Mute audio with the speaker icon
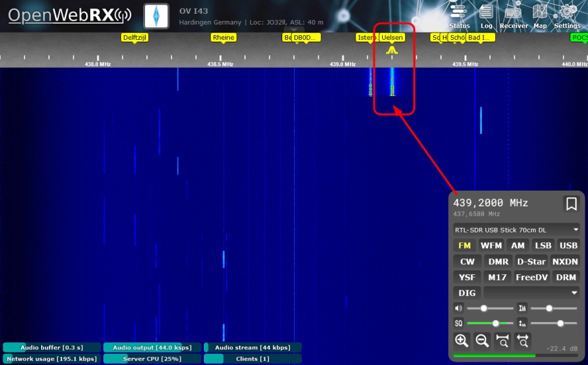 pos(459,308)
